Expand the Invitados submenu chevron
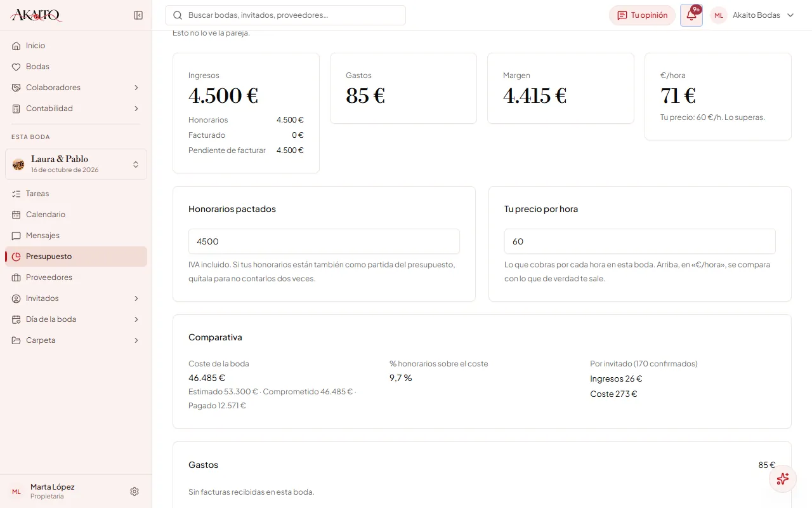Viewport: 812px width, 508px height. [136, 298]
